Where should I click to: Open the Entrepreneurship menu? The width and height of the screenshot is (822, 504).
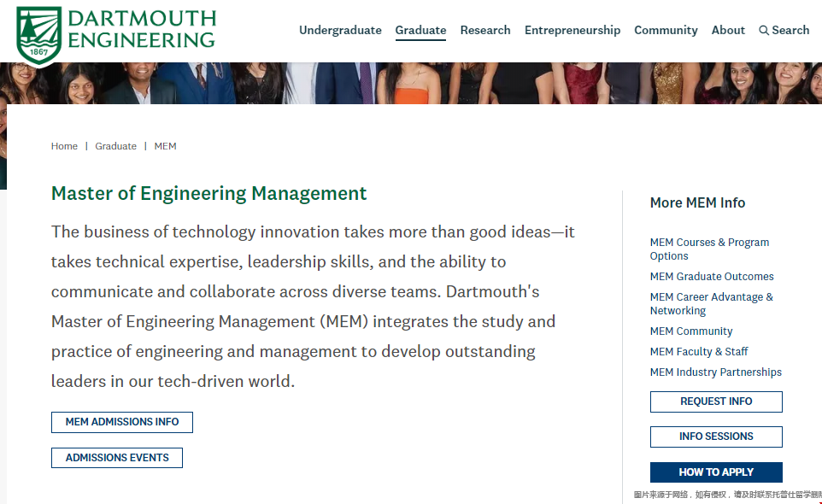click(572, 31)
